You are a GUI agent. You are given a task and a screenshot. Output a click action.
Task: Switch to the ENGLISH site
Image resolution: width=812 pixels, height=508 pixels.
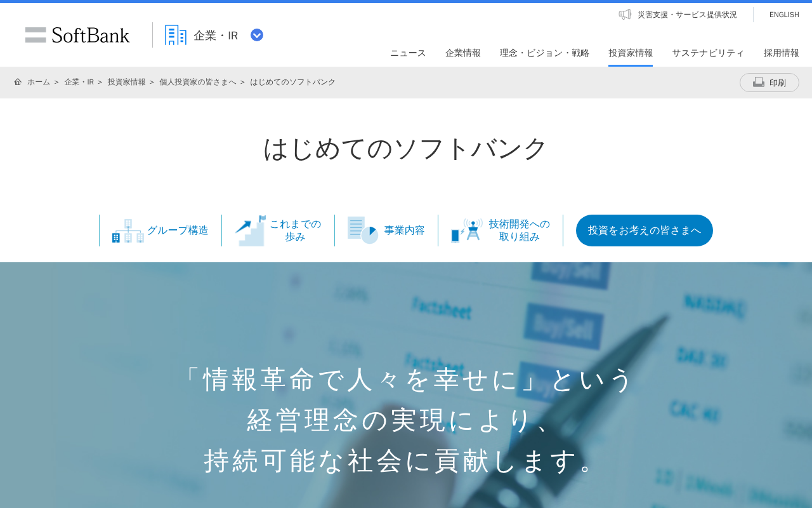(x=784, y=15)
